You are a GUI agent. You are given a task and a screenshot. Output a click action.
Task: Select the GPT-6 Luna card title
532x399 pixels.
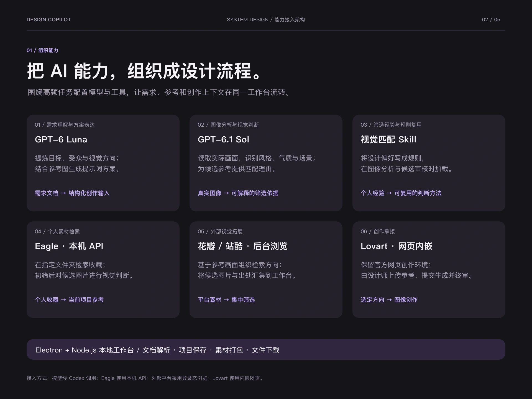[61, 139]
